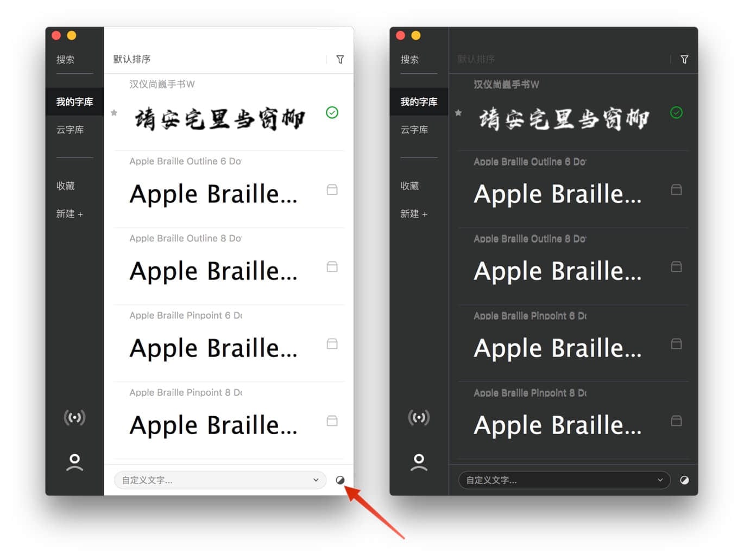Screen dimensions: 744x560
Task: Click 汉仪尚巍手书W font name in dark window
Action: coord(506,84)
